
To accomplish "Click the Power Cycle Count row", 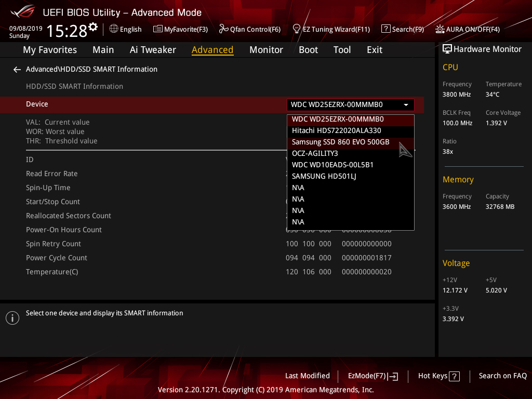I will (x=57, y=258).
